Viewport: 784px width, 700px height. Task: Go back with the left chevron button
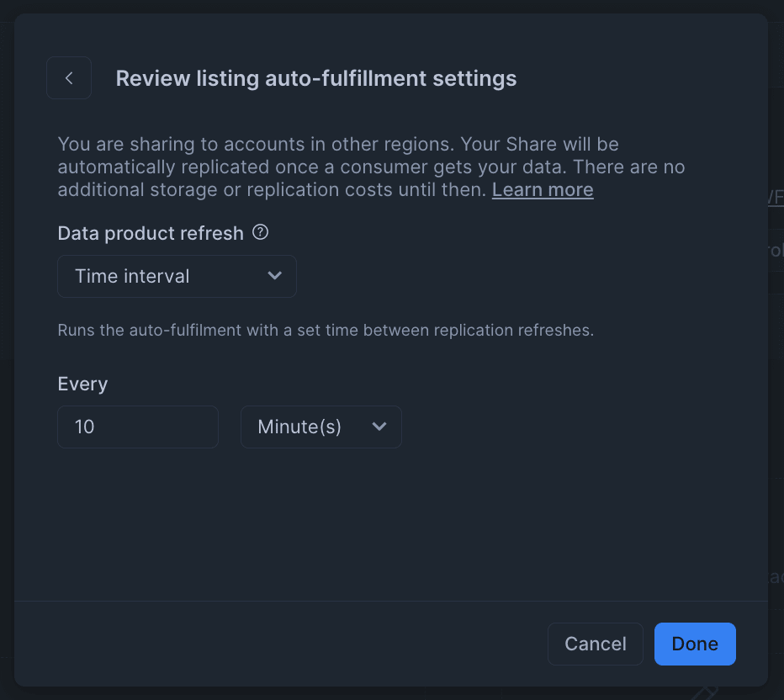[x=69, y=78]
